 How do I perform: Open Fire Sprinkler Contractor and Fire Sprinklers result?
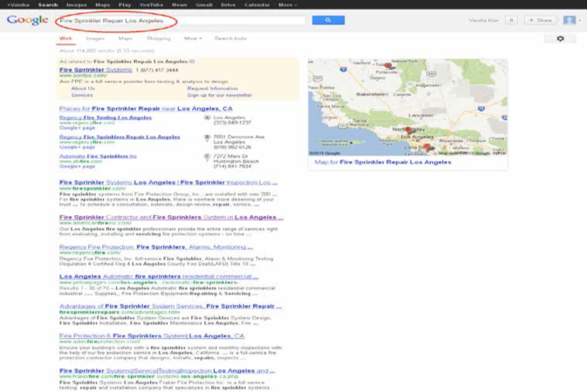click(x=171, y=217)
